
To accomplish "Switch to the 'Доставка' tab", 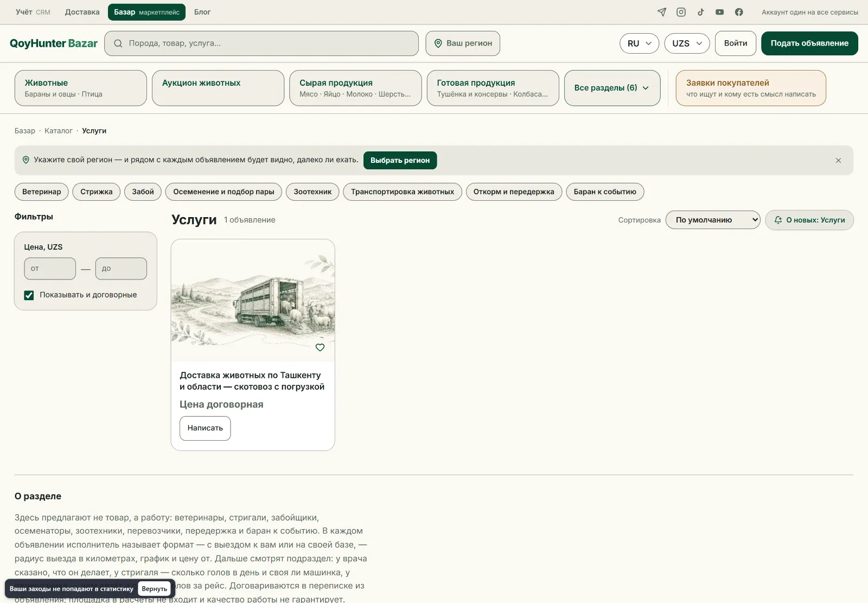I will point(82,12).
